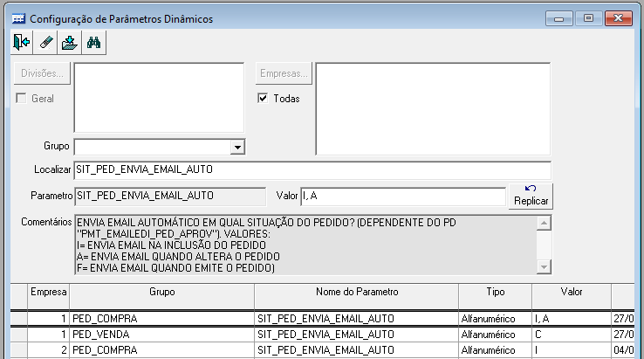Click the 'I, A' value cell in table
The width and height of the screenshot is (644, 359).
[x=572, y=319]
